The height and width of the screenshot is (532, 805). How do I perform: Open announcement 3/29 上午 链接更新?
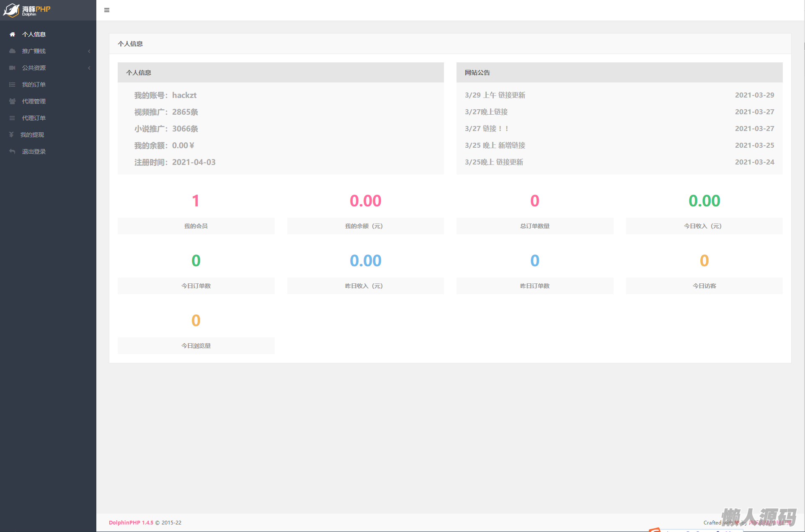[x=495, y=95]
